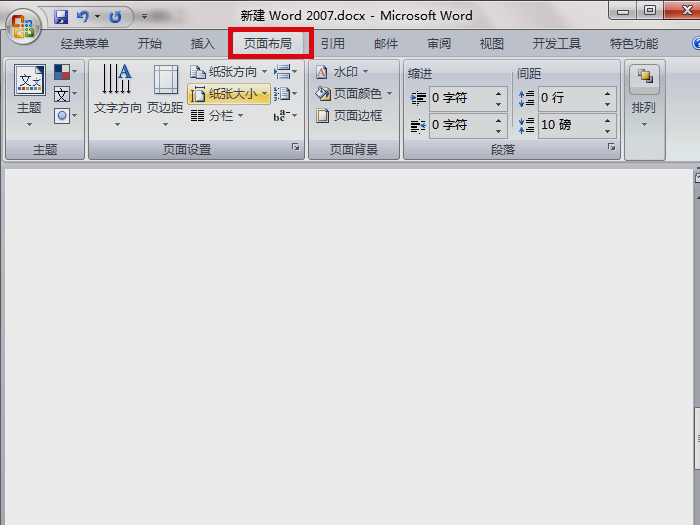This screenshot has width=700, height=525.
Task: Switch to the 开始 tab
Action: [150, 44]
